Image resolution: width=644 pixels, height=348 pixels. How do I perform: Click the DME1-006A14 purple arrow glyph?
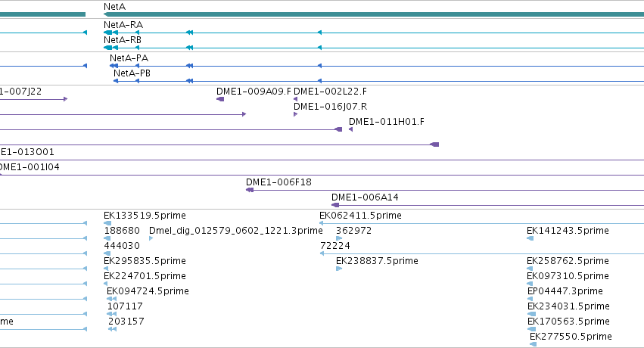tap(335, 205)
